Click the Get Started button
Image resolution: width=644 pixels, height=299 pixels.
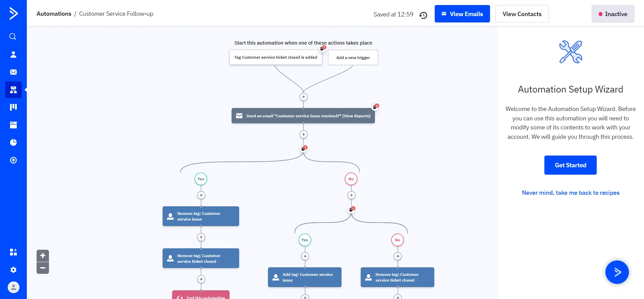pos(570,165)
